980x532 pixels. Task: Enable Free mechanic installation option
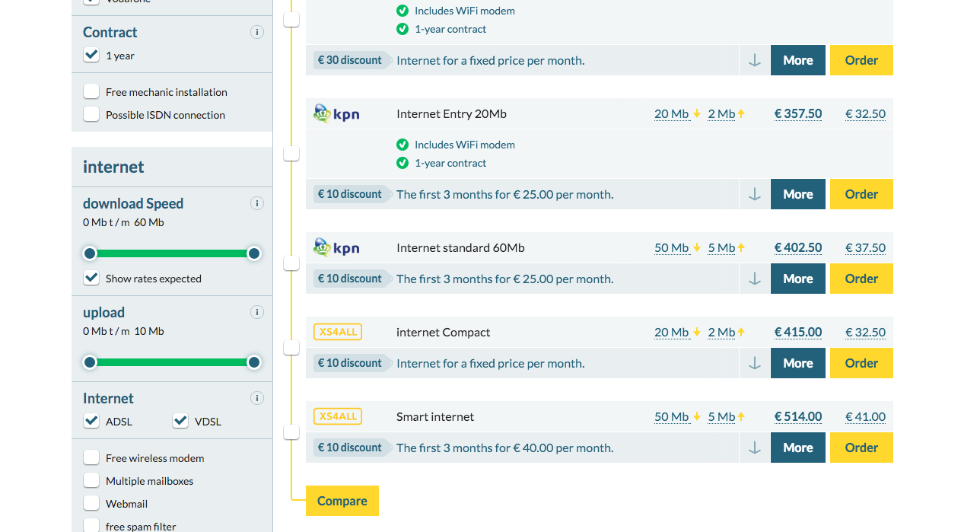point(91,91)
